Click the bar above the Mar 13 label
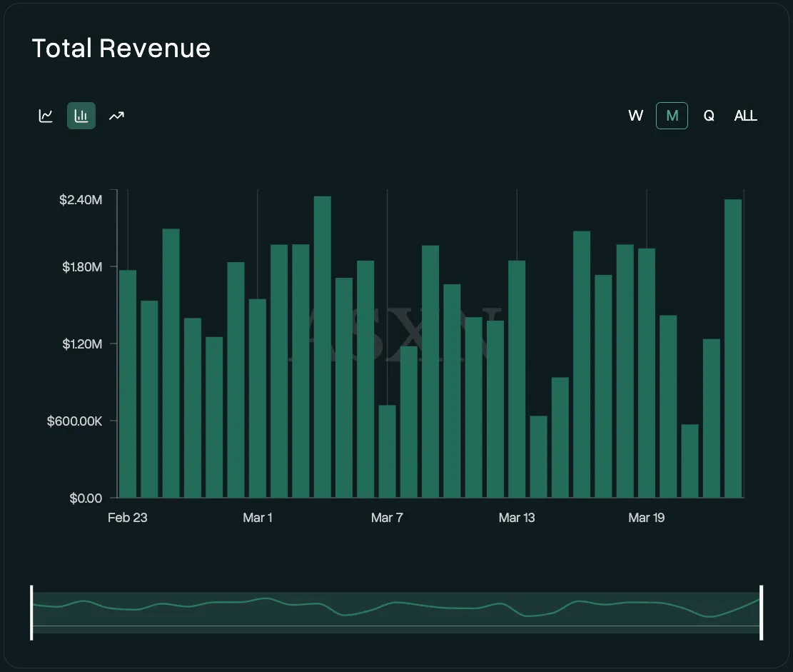The width and height of the screenshot is (793, 672). 517,379
